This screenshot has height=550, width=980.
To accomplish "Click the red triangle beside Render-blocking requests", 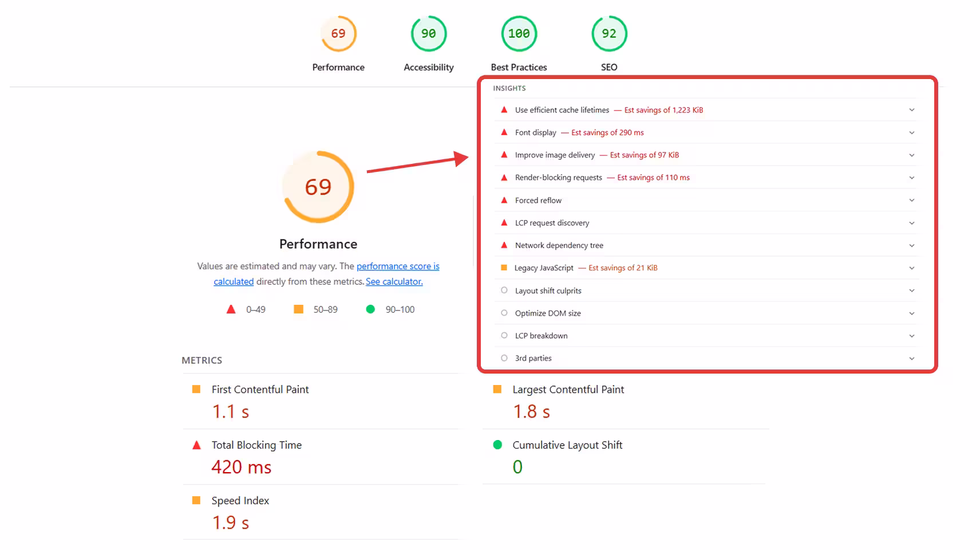I will 504,177.
